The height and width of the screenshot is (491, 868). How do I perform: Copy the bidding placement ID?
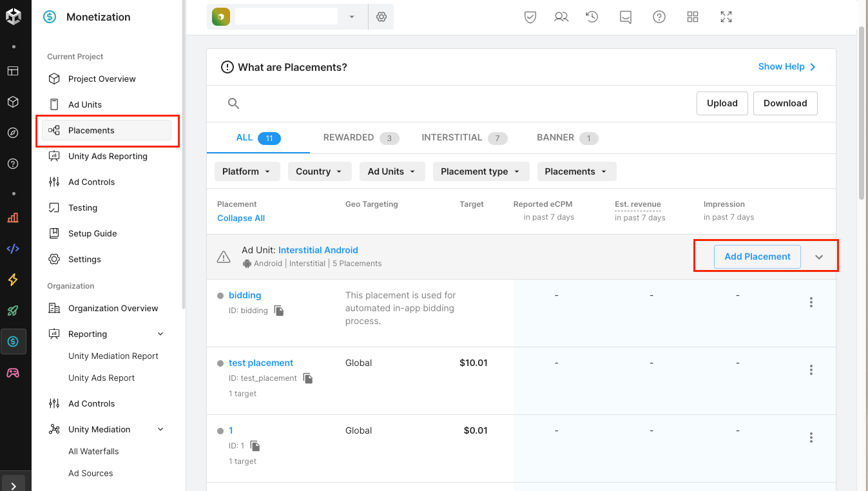tap(279, 311)
